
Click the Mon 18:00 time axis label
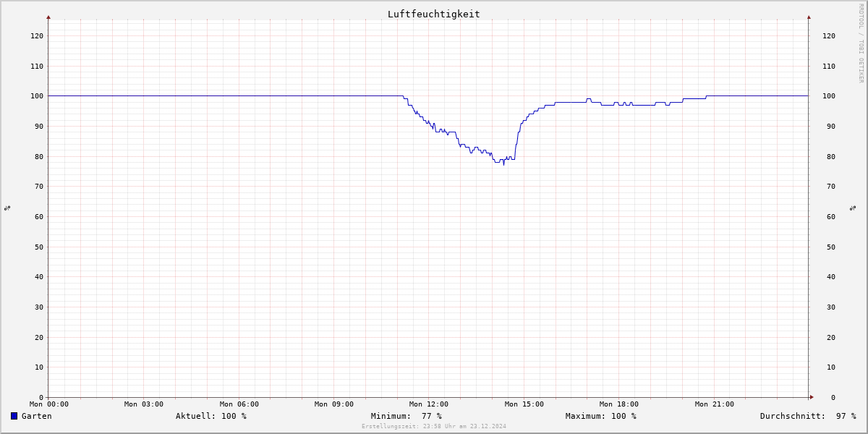click(619, 404)
